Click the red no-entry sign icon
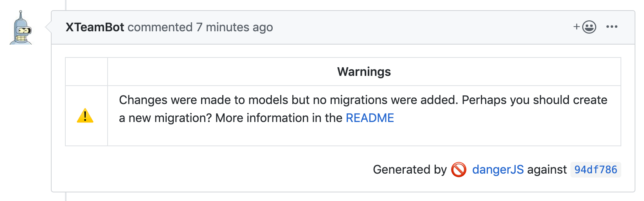 [x=459, y=170]
